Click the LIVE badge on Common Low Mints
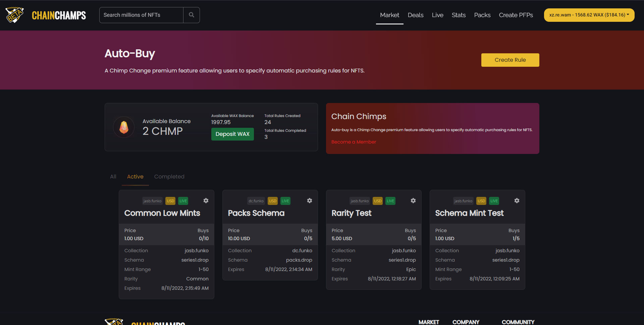 183,201
